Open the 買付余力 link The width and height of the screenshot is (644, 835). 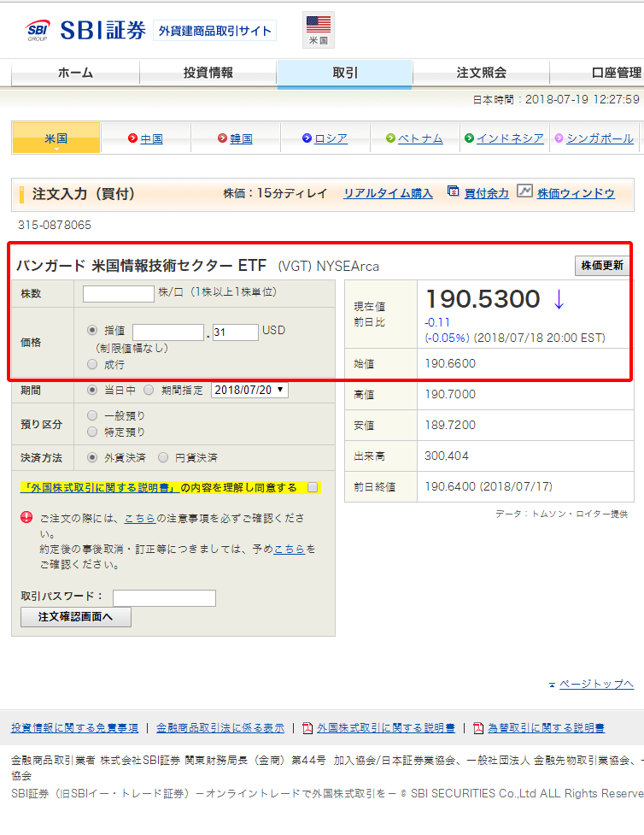pyautogui.click(x=487, y=194)
